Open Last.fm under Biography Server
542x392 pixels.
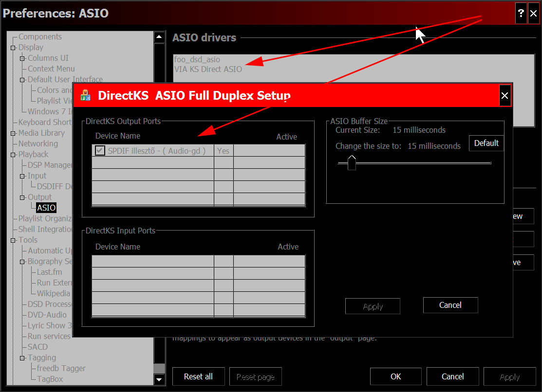(x=50, y=272)
